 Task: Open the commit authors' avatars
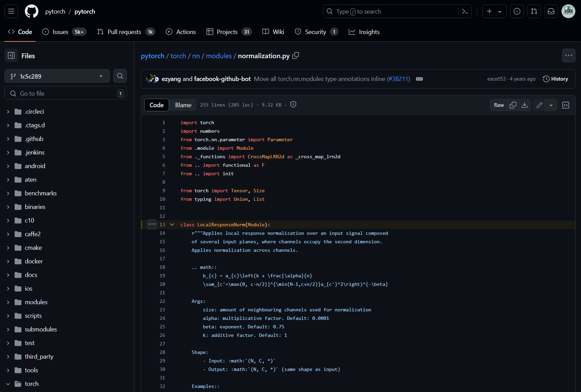point(152,79)
